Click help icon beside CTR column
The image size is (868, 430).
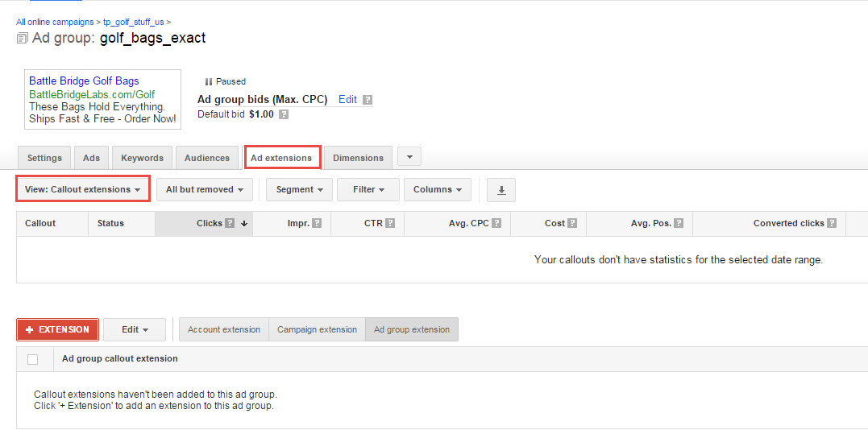click(x=390, y=224)
